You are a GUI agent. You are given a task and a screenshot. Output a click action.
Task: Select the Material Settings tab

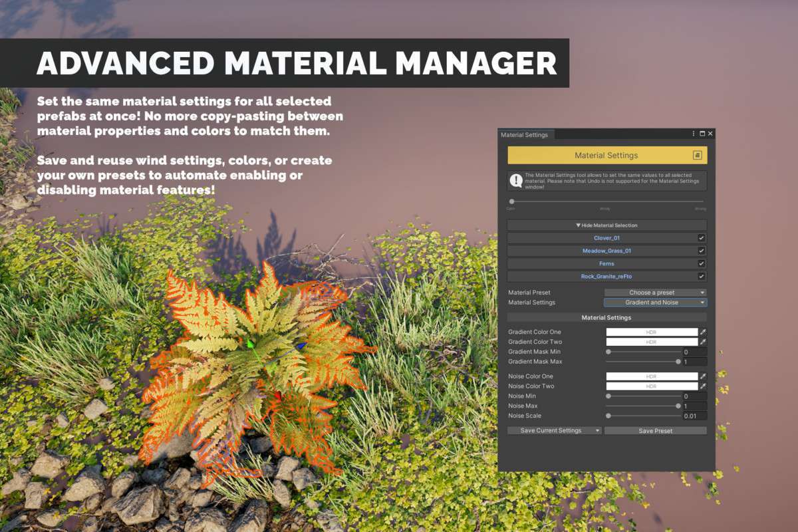(x=525, y=135)
